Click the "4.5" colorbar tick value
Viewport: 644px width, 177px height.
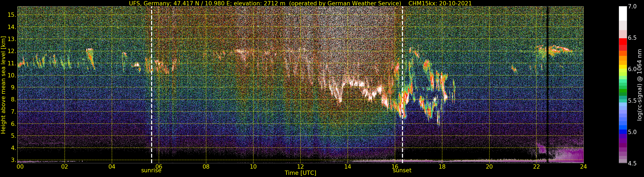point(632,163)
